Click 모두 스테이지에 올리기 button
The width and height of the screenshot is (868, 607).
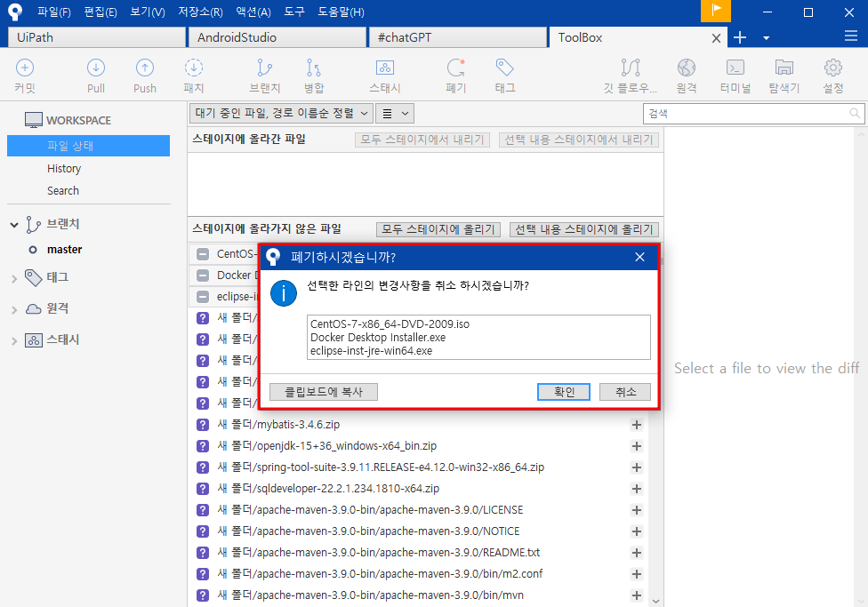pos(438,229)
